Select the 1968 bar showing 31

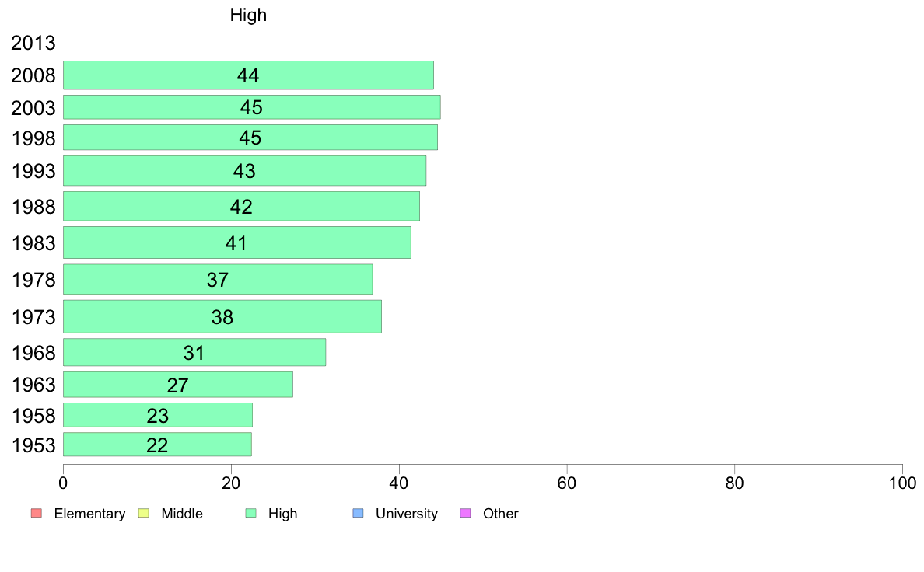194,352
